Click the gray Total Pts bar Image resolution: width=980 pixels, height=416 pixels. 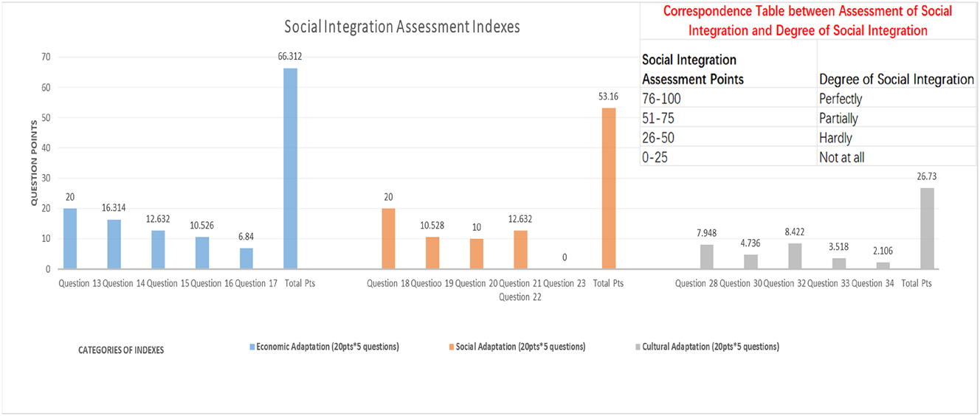coord(928,229)
